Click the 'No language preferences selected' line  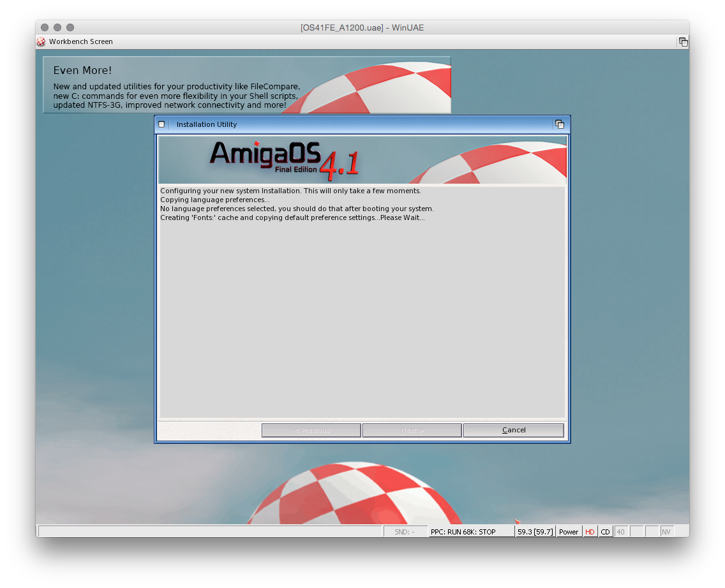point(297,209)
